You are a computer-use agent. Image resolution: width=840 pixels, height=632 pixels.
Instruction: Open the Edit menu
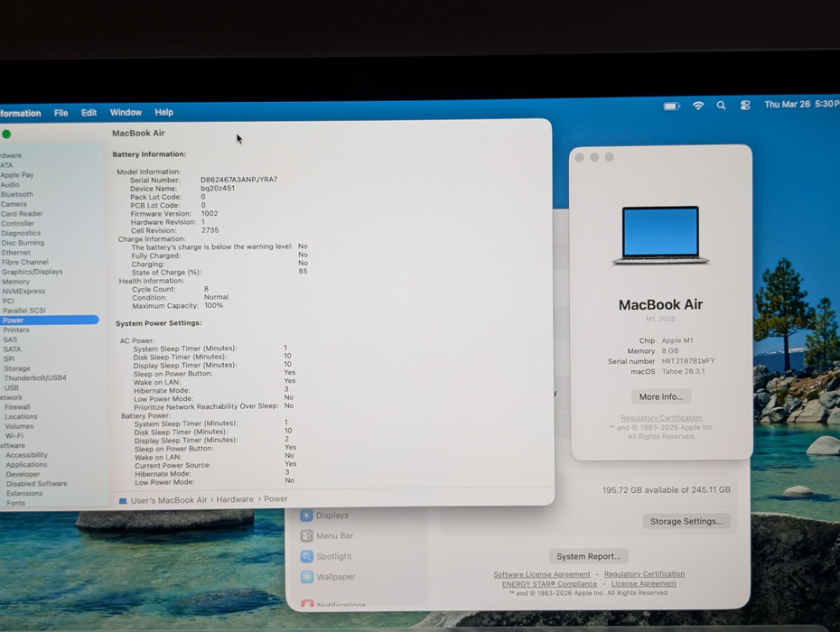click(x=89, y=113)
